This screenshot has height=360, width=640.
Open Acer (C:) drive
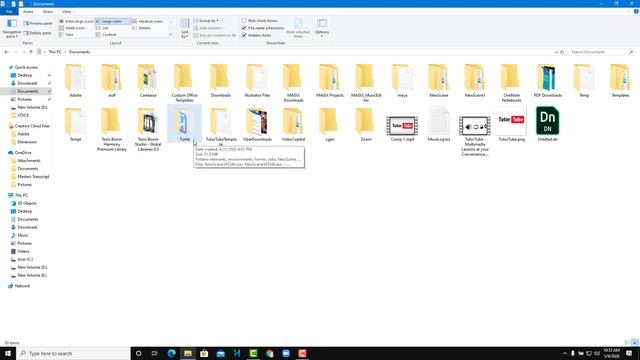click(25, 260)
